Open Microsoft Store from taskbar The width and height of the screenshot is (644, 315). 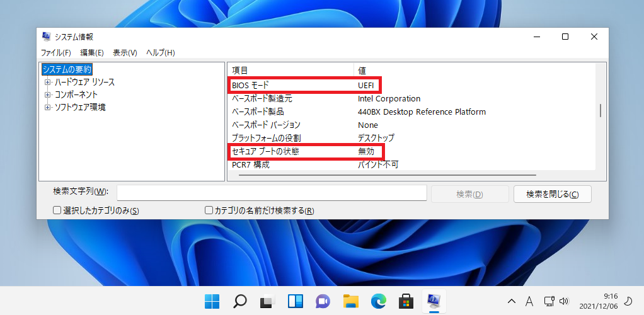[x=406, y=302]
